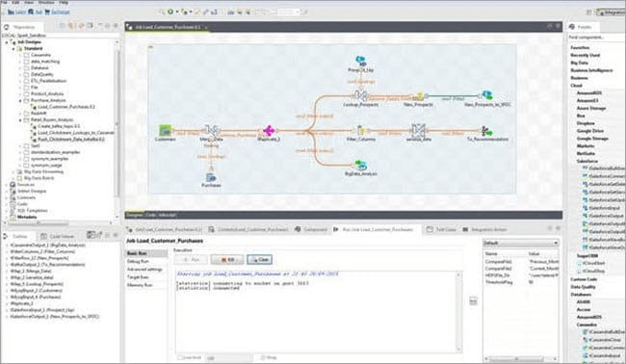The height and width of the screenshot is (364, 626).
Task: Toggle the Line limit checkbox
Action: pyautogui.click(x=180, y=357)
